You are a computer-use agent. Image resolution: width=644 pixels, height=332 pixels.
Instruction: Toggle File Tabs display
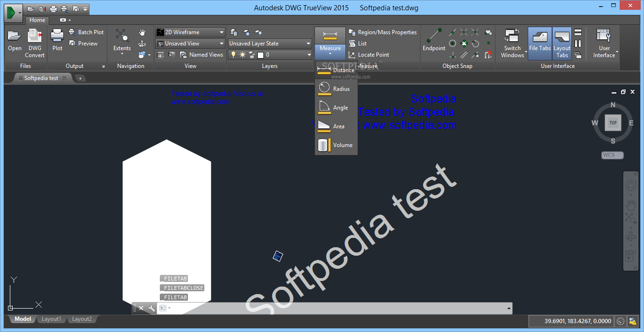click(x=540, y=43)
